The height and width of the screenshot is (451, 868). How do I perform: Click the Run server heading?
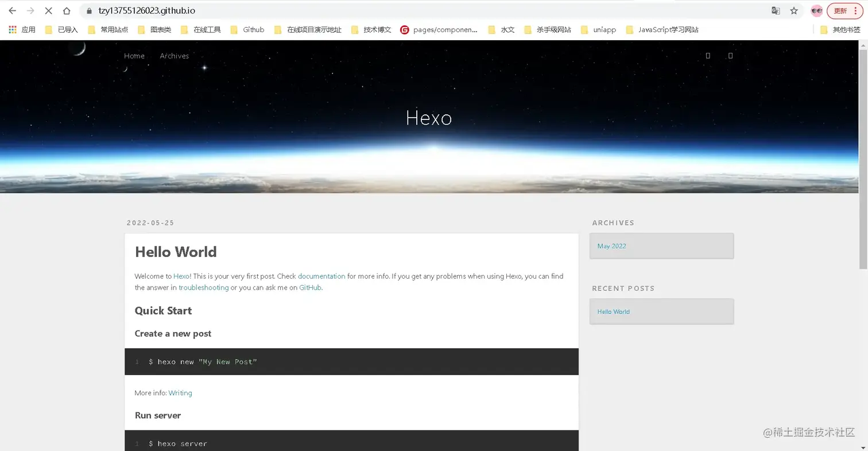158,415
